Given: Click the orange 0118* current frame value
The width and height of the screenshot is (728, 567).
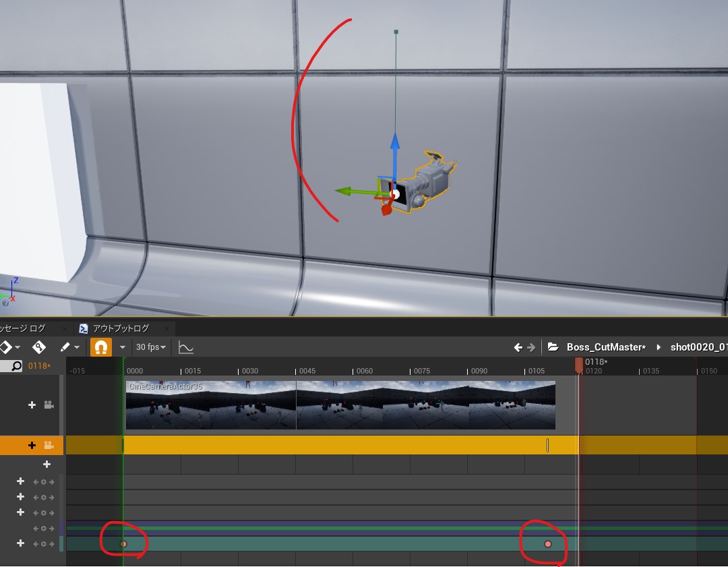Looking at the screenshot, I should point(40,366).
